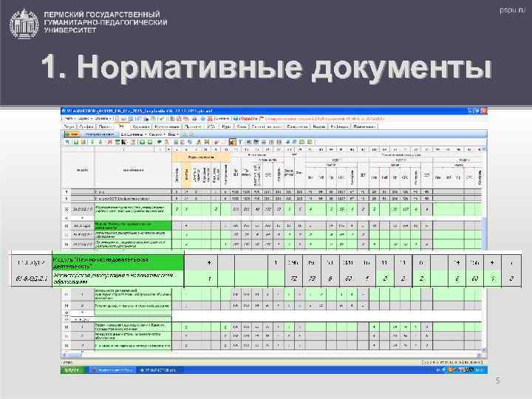Click the red X delete icon
532x399 pixels.
click(109, 142)
